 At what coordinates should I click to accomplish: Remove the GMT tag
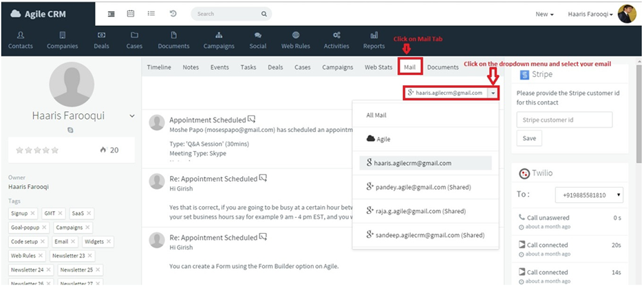point(60,213)
